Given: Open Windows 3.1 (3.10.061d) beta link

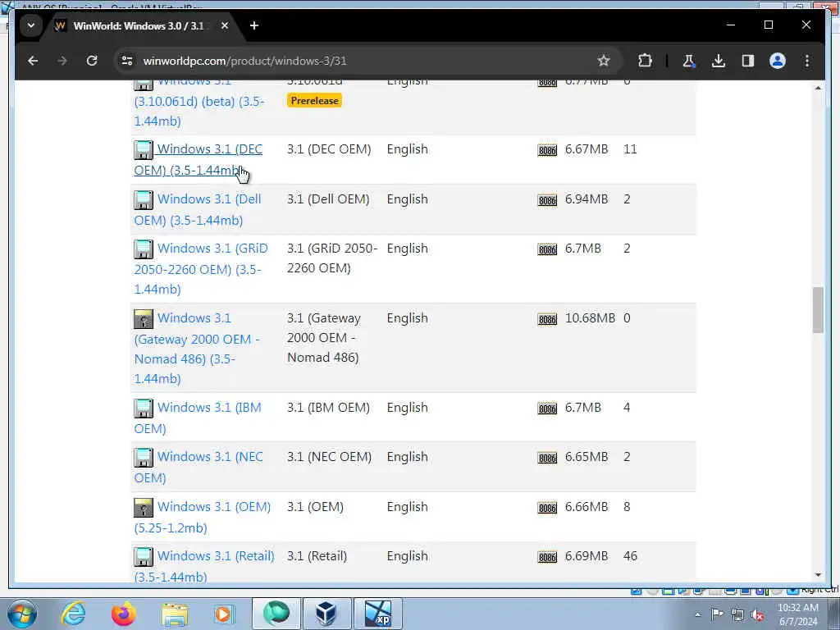Looking at the screenshot, I should pyautogui.click(x=199, y=104).
